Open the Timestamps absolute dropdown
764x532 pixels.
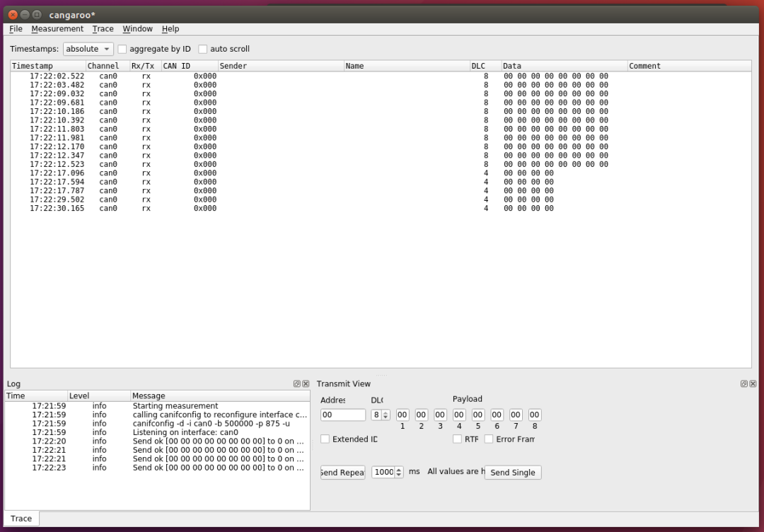click(x=88, y=49)
